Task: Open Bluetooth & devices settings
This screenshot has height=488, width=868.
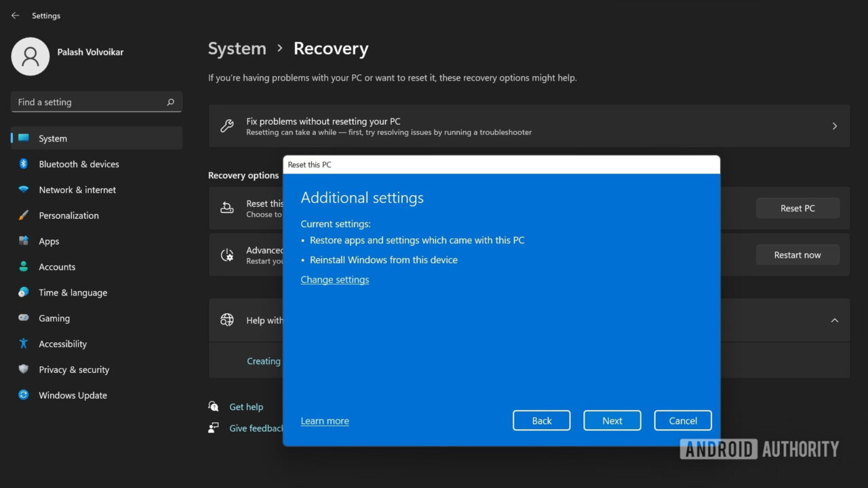Action: (x=78, y=164)
